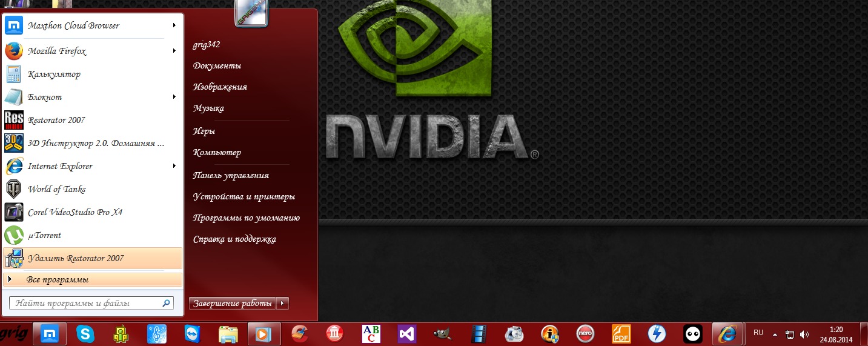Launch Visual Studio from the taskbar

click(x=406, y=334)
